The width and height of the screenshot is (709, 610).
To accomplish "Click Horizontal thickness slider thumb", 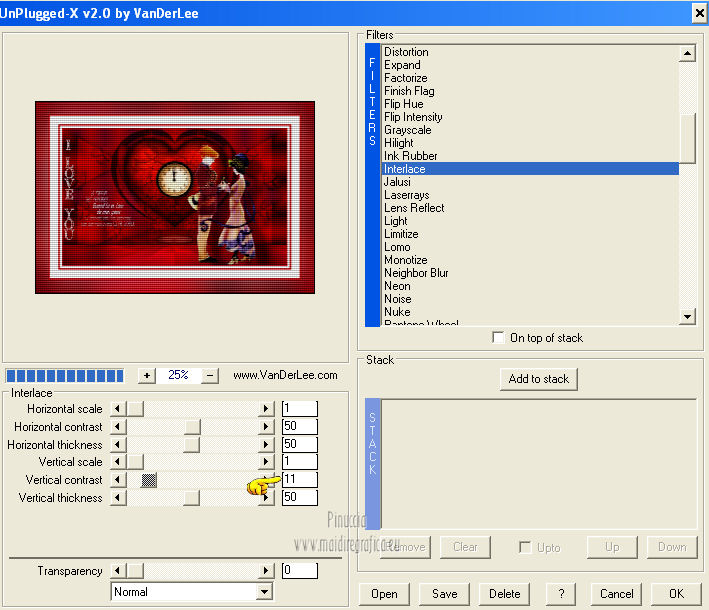I will coord(192,444).
